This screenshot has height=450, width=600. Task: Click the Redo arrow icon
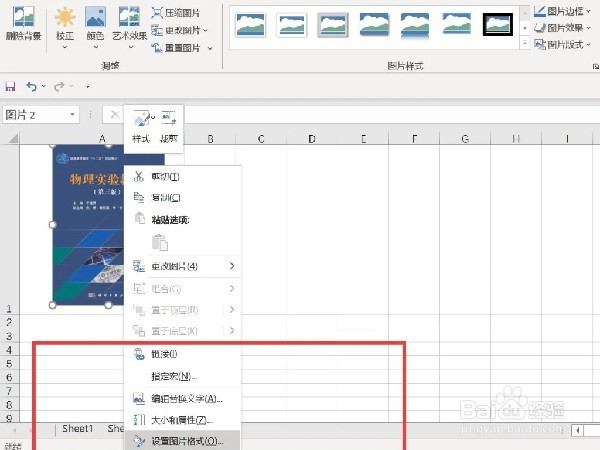(59, 86)
